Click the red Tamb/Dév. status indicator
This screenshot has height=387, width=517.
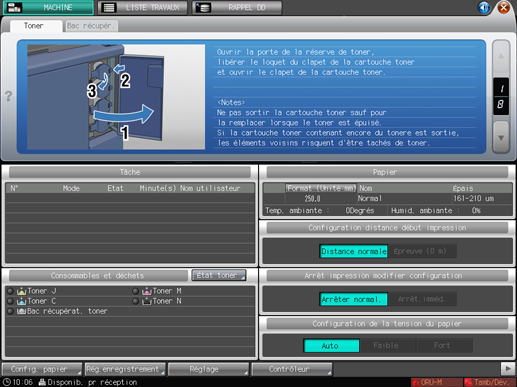click(x=490, y=382)
